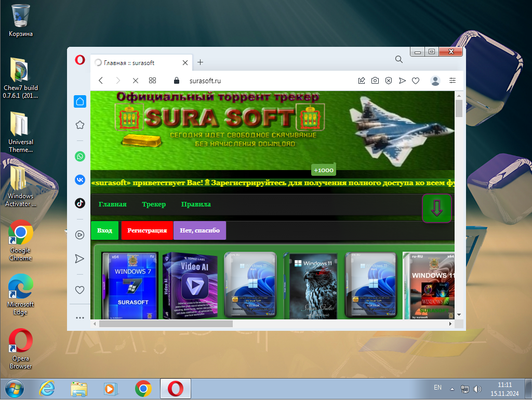Click the '+1000' green badge
This screenshot has width=532, height=400.
tap(324, 170)
